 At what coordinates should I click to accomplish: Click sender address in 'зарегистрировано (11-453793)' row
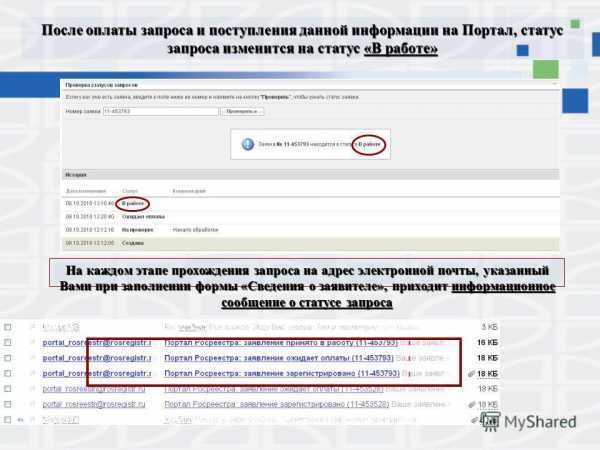97,373
